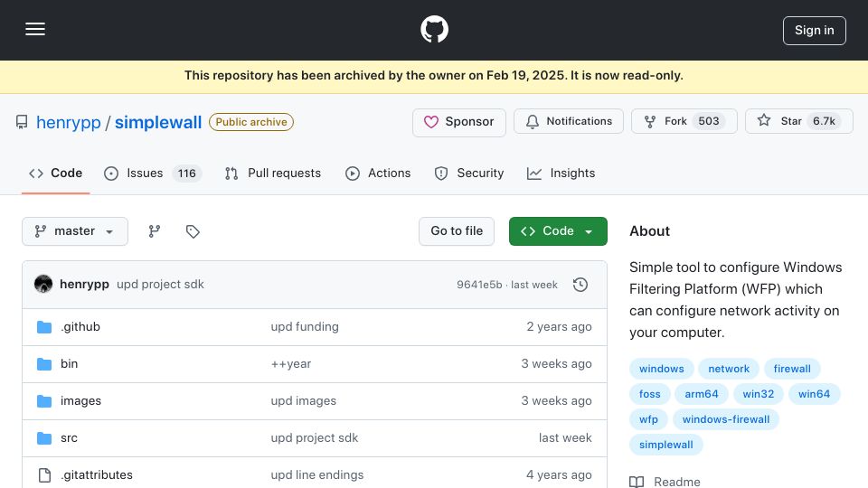This screenshot has height=488, width=868.
Task: Open commit message 'upd project sdk' in header
Action: (160, 285)
